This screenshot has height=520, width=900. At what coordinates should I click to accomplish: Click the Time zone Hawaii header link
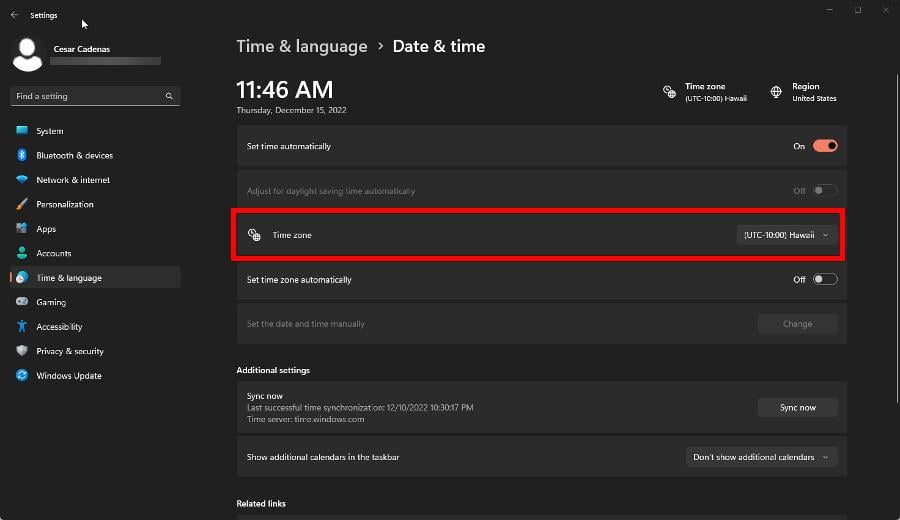(x=705, y=92)
